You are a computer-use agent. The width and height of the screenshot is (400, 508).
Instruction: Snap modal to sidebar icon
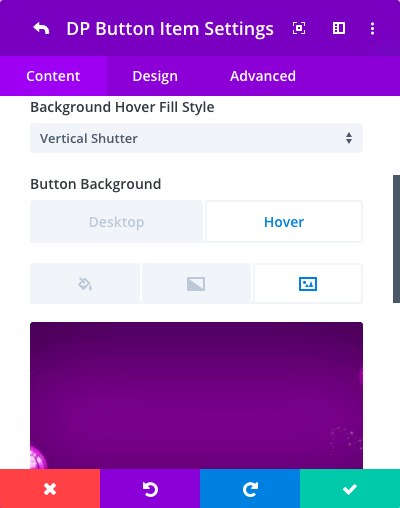pyautogui.click(x=339, y=28)
